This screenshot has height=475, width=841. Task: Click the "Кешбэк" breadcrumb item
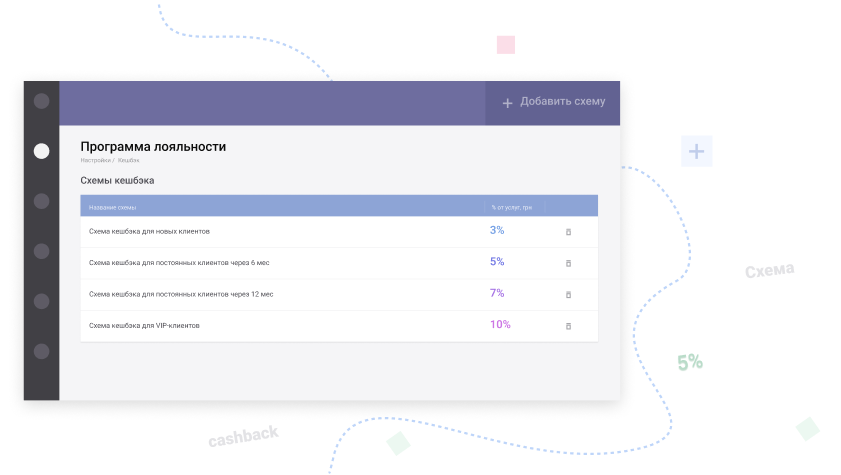128,160
